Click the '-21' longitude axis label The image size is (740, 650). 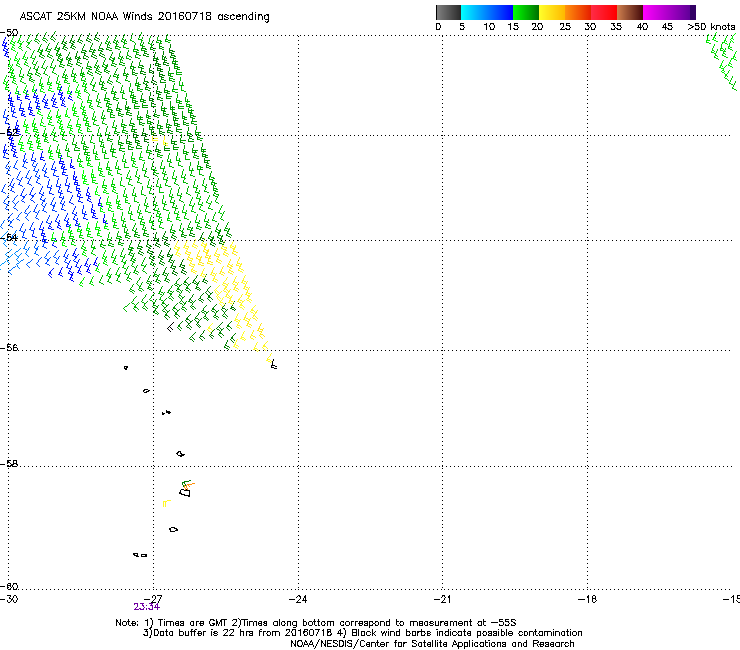(x=442, y=599)
